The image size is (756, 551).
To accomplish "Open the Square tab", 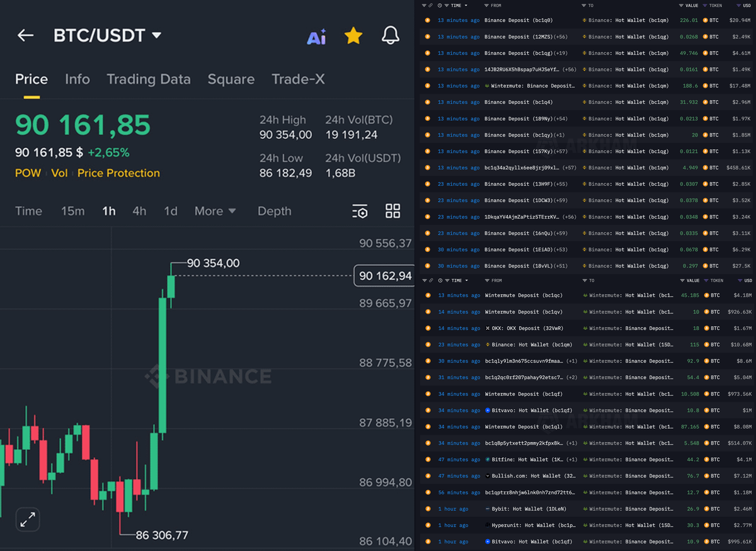I will [231, 79].
